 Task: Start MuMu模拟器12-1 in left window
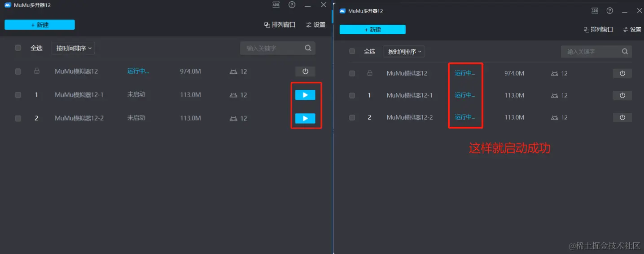click(x=305, y=95)
